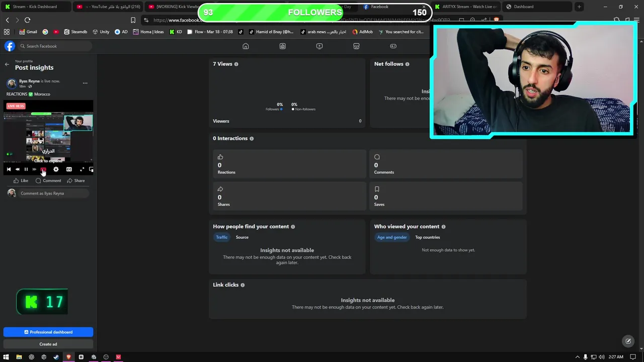Click the Search Facebook field
The image size is (644, 362).
55,46
